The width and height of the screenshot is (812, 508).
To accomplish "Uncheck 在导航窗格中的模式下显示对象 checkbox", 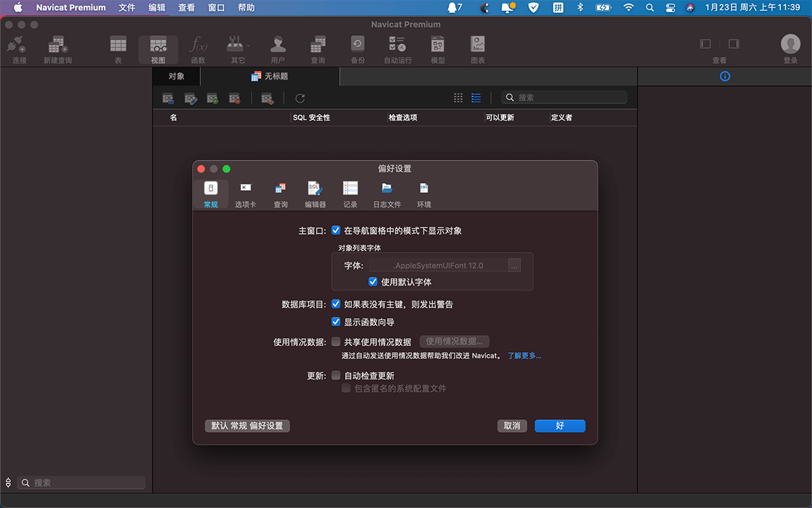I will (x=336, y=231).
